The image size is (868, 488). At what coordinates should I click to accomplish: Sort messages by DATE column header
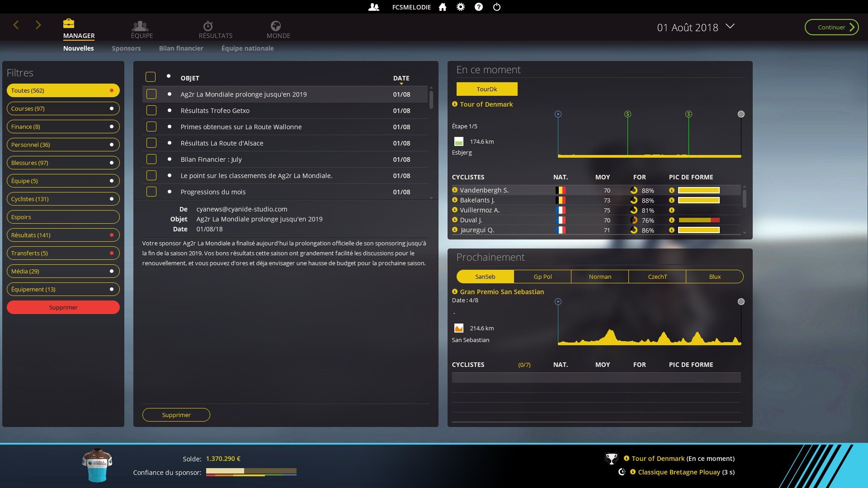[x=401, y=78]
